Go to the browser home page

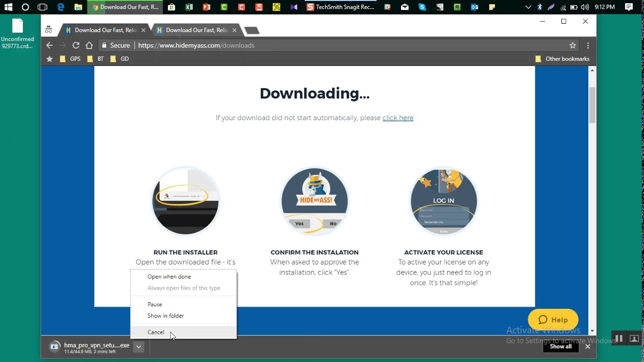pos(89,45)
